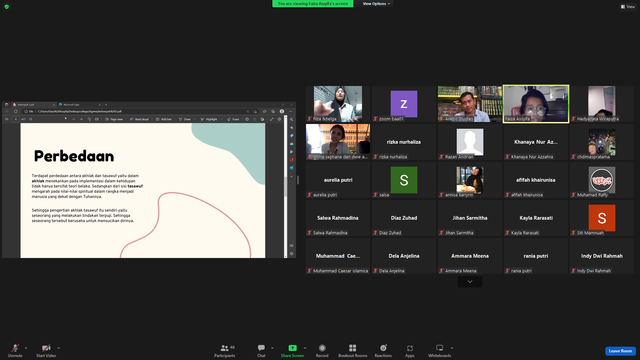
Task: Select the Highlight tool in PDF toolbar
Action: tap(209, 119)
